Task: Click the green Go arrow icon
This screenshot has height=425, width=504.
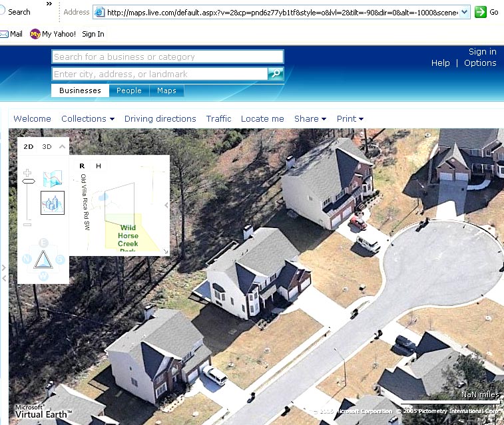Action: click(x=480, y=12)
